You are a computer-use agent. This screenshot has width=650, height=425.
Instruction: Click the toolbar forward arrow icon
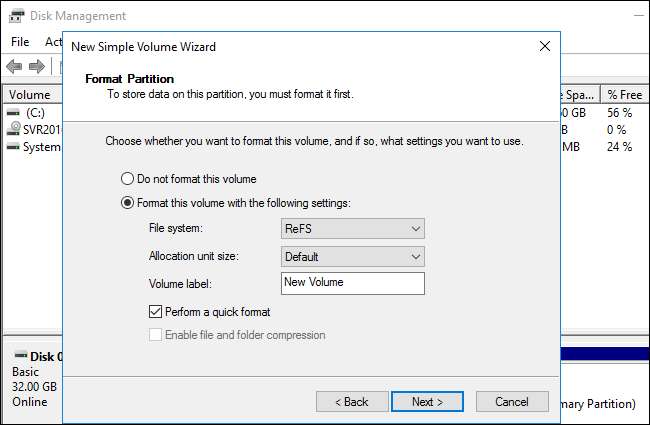pyautogui.click(x=37, y=66)
